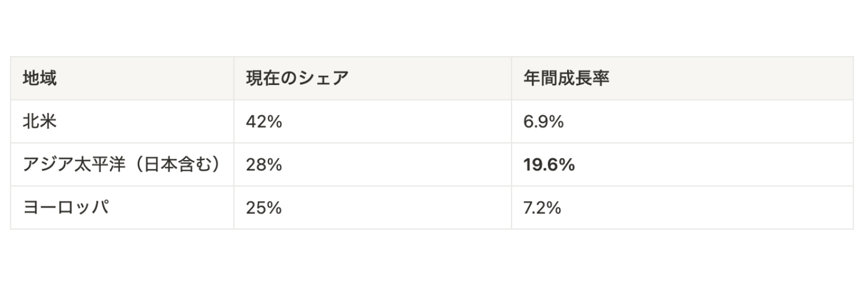Click the 25% share cell
868x289 pixels.
[263, 208]
